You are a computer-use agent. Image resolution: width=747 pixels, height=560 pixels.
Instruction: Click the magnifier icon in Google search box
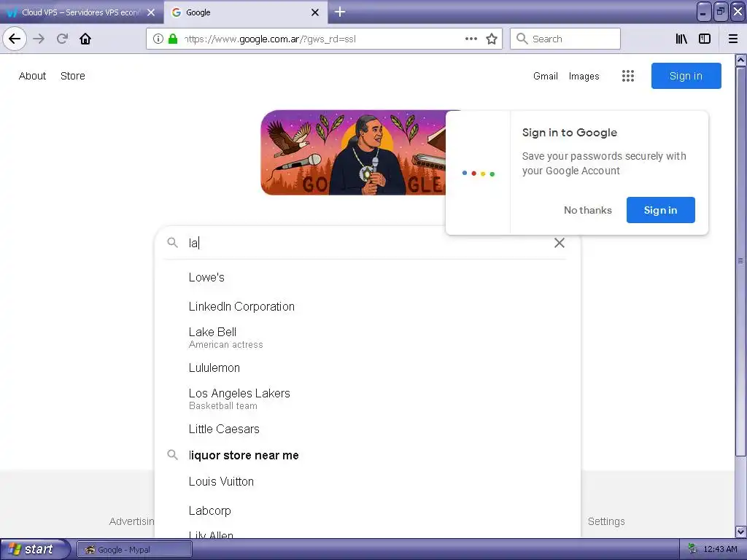[x=172, y=243]
